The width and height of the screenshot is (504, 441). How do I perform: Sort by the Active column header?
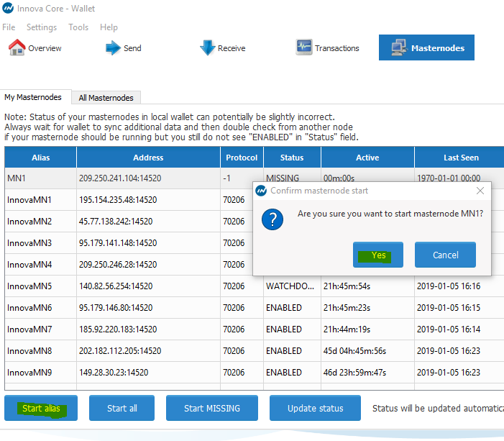pos(367,158)
